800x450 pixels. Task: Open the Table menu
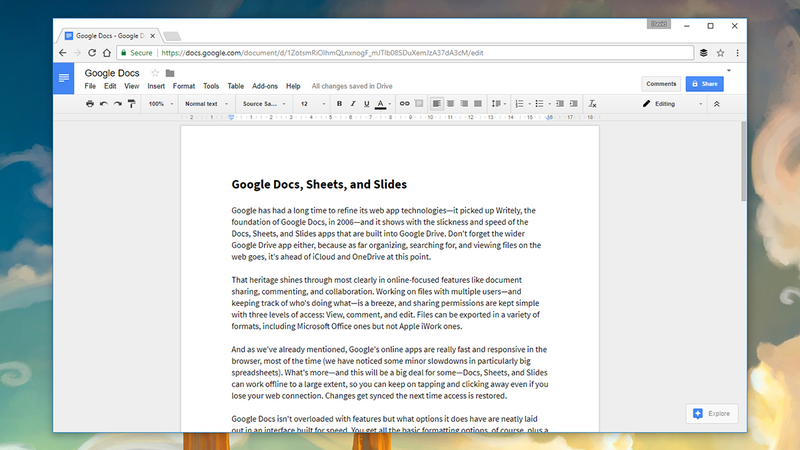point(236,86)
